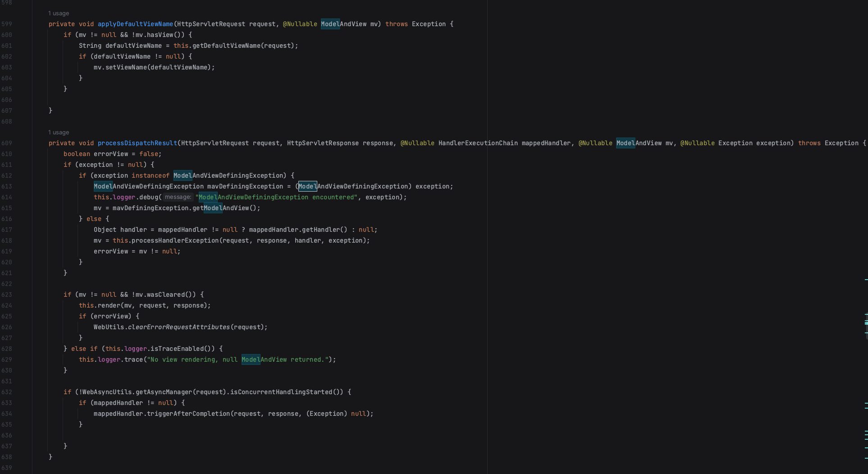Click the render call on line 624

[109, 305]
